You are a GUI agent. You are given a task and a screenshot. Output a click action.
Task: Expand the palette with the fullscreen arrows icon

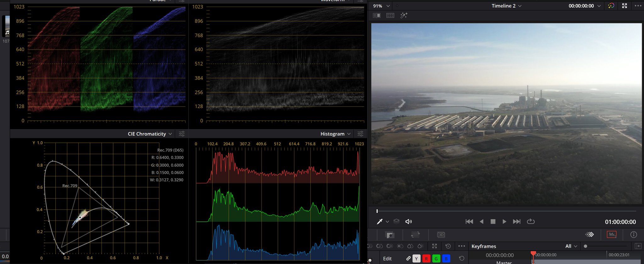[x=435, y=246]
